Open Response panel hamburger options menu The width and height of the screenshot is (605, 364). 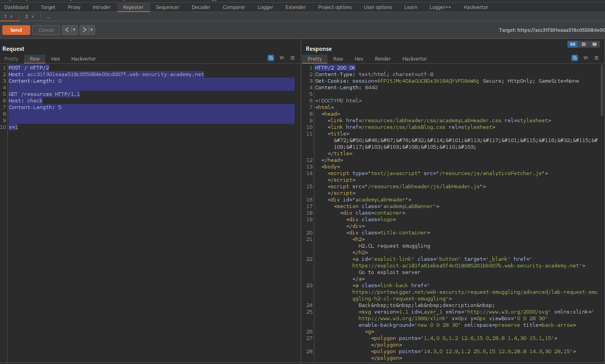[x=596, y=58]
